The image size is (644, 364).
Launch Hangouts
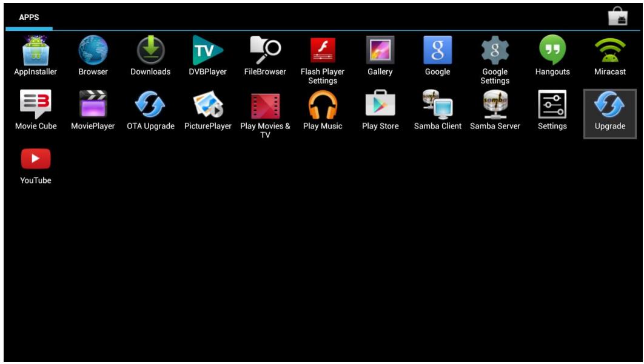[553, 55]
